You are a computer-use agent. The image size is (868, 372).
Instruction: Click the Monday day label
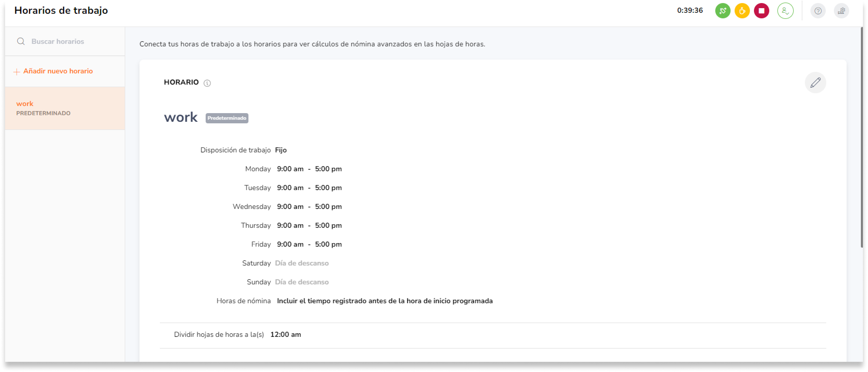(x=258, y=169)
